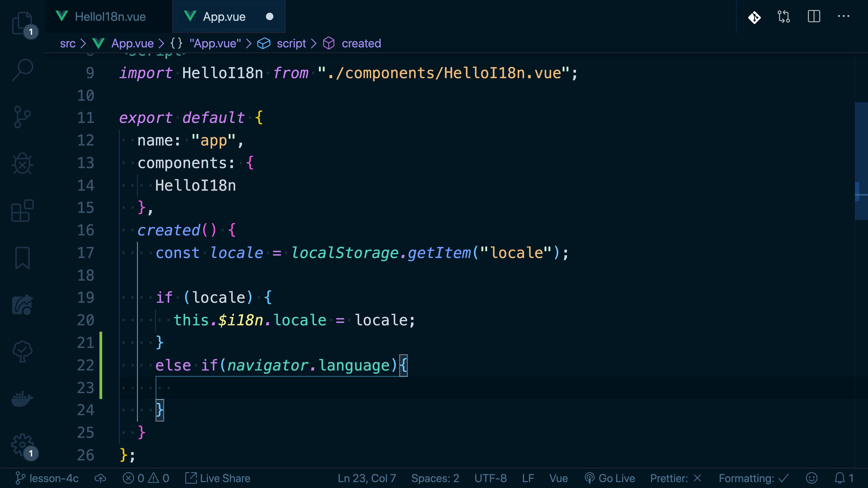Screen dimensions: 868x488
Task: Open the More Actions ellipsis menu
Action: point(843,16)
